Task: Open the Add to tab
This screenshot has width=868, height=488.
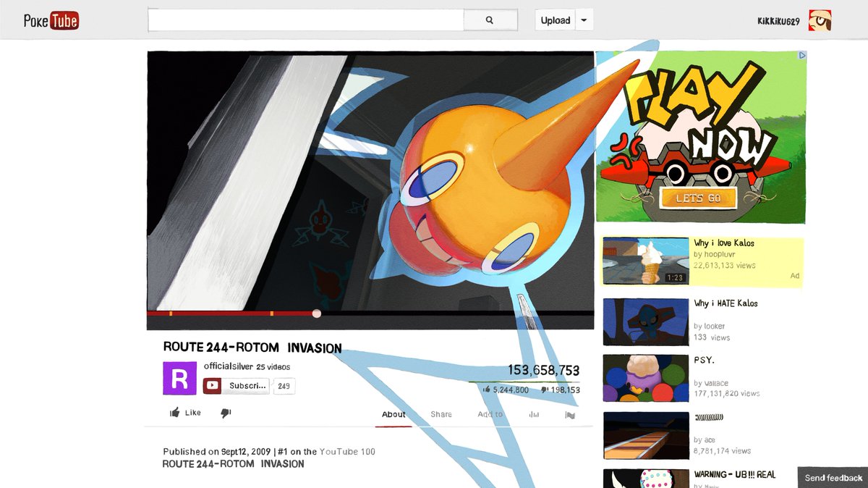Action: pos(490,414)
